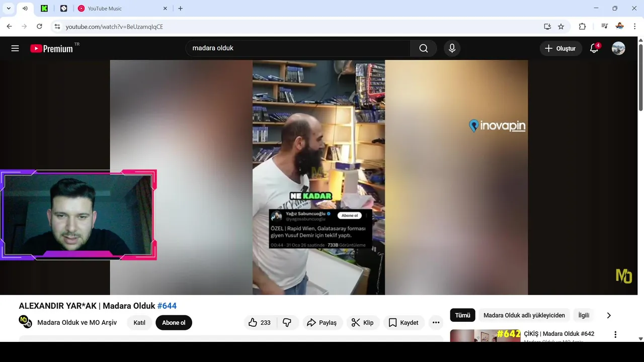
Task: Open tab search dropdown arrow
Action: click(9, 9)
